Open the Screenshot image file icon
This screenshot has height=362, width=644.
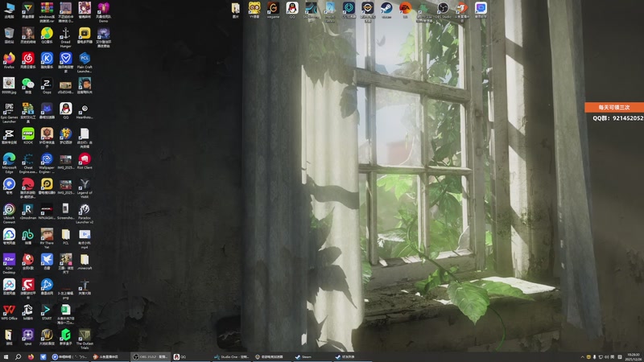[x=66, y=212]
